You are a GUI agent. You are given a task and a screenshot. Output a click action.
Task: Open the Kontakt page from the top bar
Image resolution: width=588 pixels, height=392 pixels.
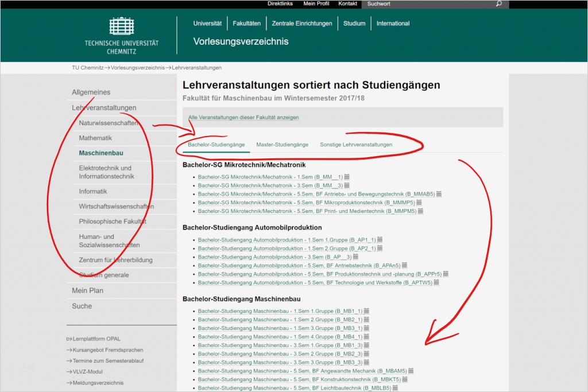pyautogui.click(x=348, y=3)
